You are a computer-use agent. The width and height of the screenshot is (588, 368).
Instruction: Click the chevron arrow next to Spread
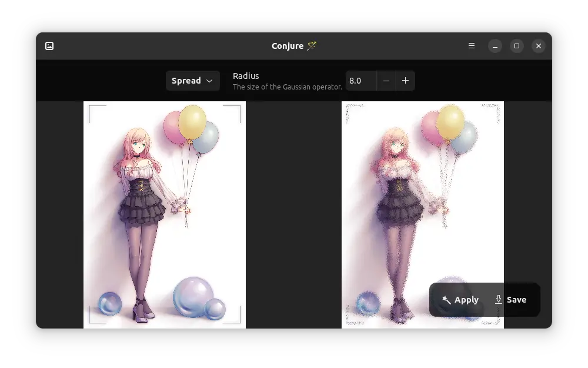[x=209, y=81]
